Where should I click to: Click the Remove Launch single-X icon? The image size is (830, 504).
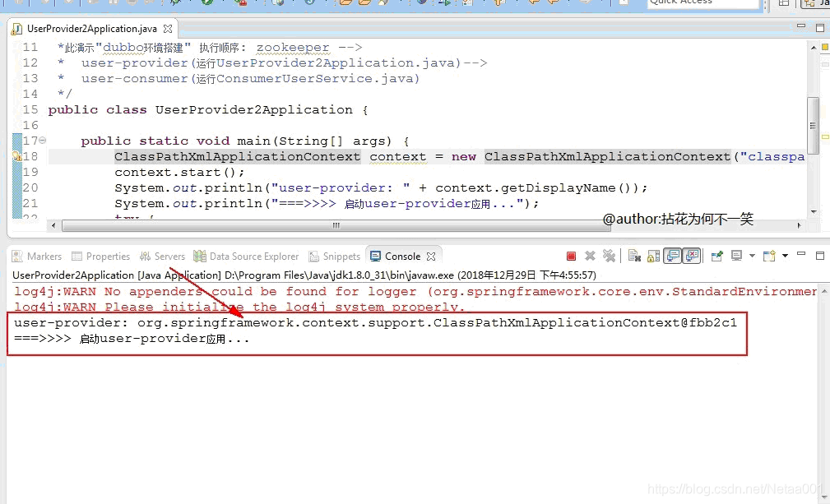point(590,257)
